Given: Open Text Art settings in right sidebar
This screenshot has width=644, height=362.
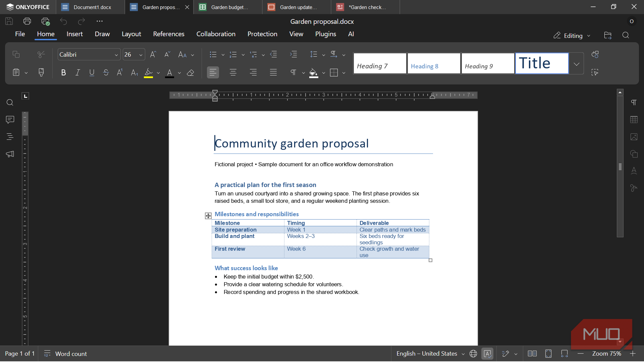Looking at the screenshot, I should [634, 171].
